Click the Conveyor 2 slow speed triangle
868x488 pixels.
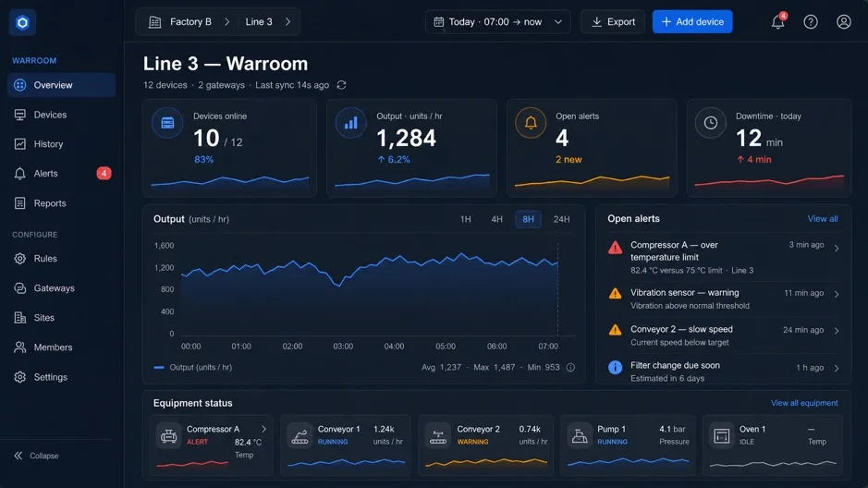tap(615, 330)
